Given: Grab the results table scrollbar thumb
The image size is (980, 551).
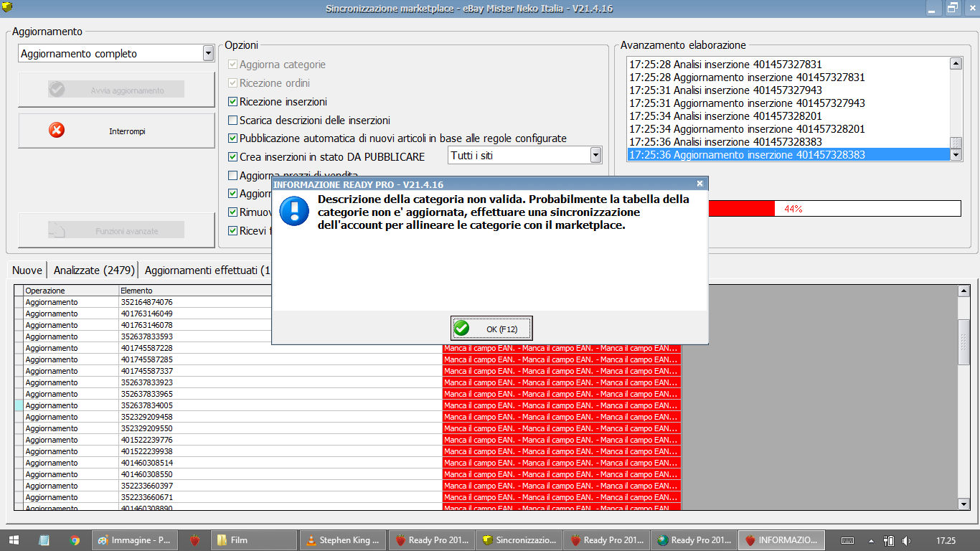Looking at the screenshot, I should click(x=963, y=343).
